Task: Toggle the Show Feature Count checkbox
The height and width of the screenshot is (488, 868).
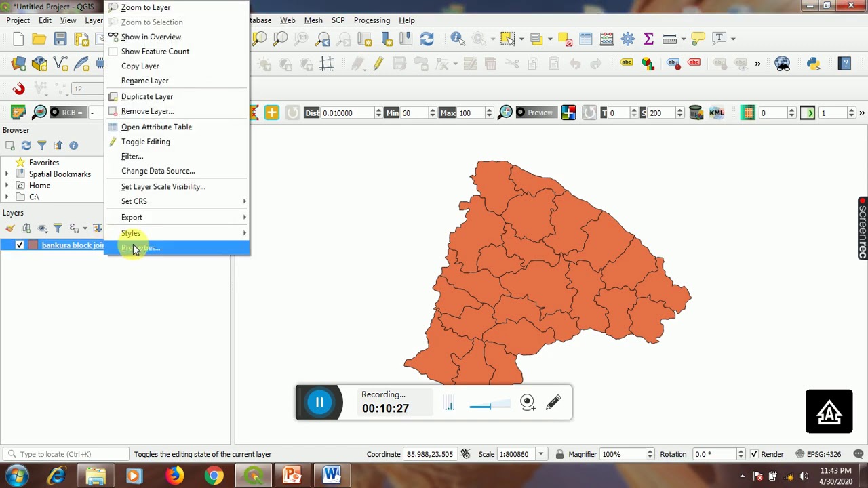Action: tap(113, 52)
